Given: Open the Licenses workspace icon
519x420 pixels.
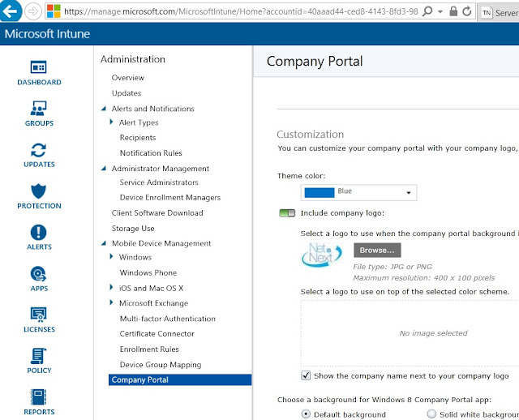Looking at the screenshot, I should (38, 315).
